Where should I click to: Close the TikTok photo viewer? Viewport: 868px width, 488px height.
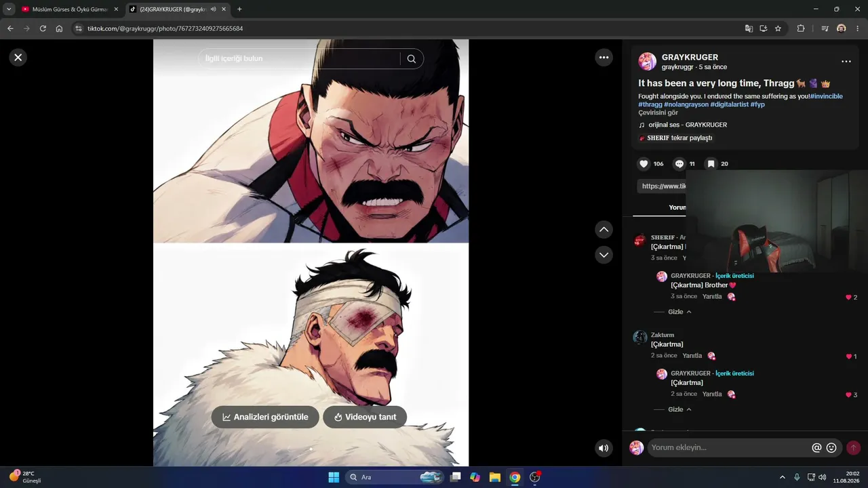pyautogui.click(x=18, y=58)
